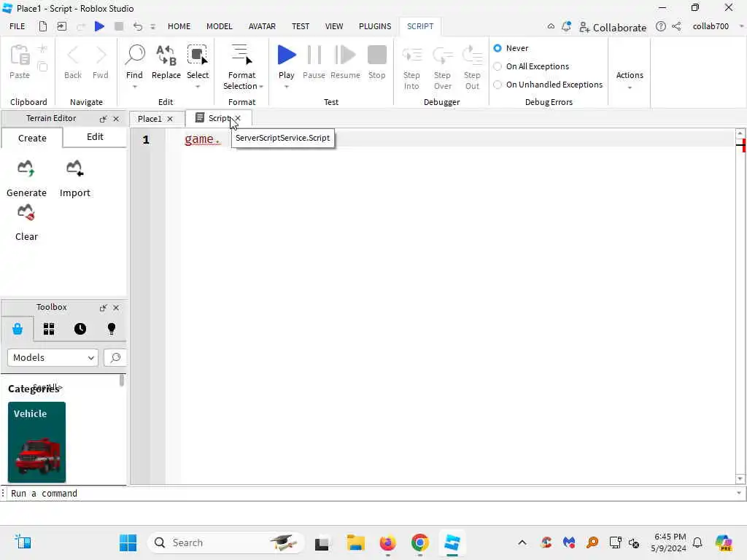Click the share icon near username
This screenshot has width=747, height=560.
676,27
